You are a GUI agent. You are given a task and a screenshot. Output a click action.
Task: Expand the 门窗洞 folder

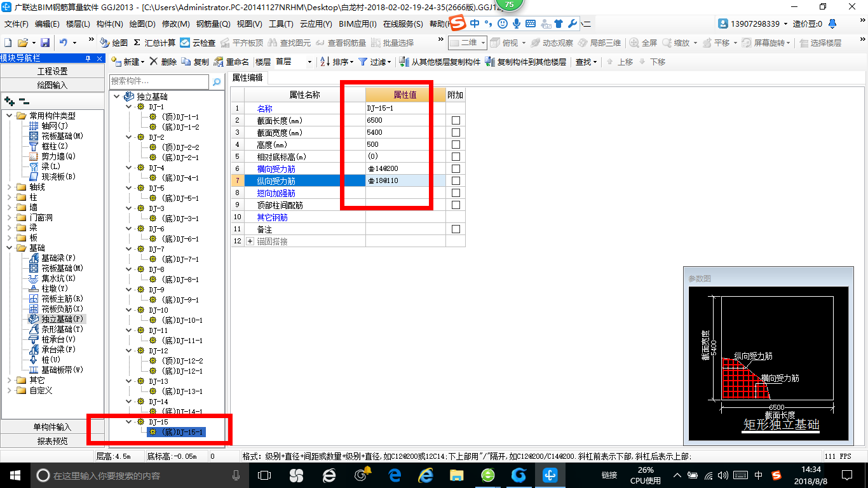(x=9, y=217)
